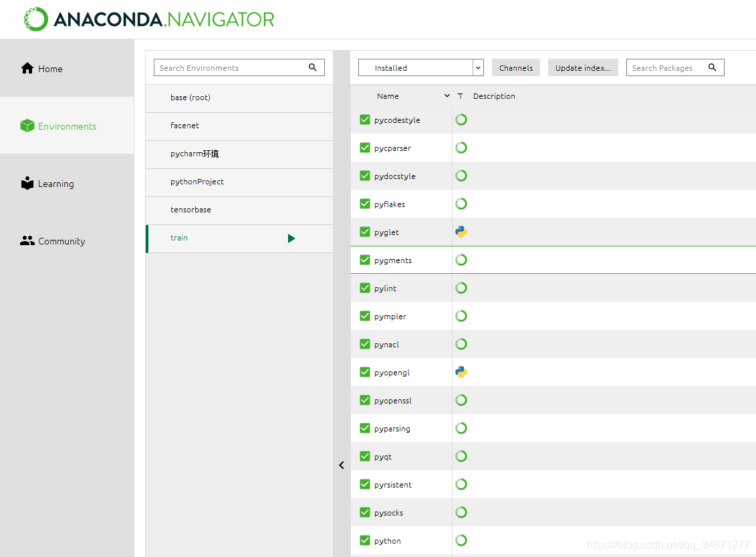756x557 pixels.
Task: Select the pythonProject environment
Action: tap(239, 182)
